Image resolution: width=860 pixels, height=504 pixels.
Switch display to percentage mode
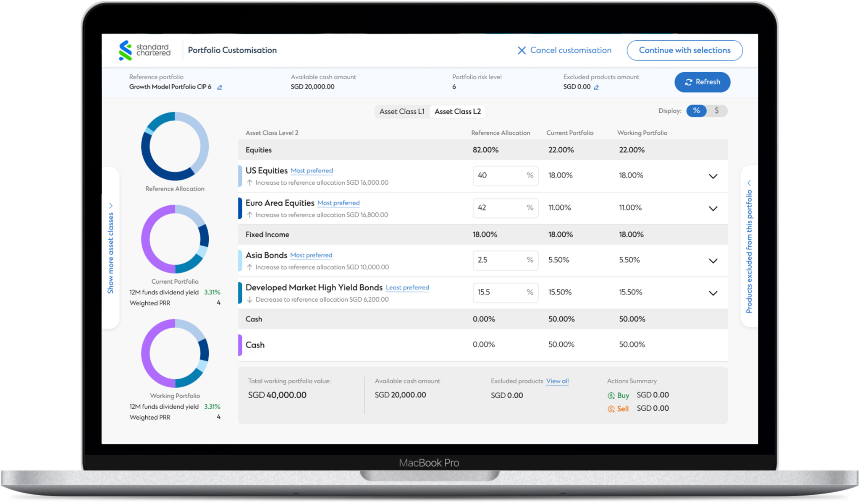click(x=696, y=111)
